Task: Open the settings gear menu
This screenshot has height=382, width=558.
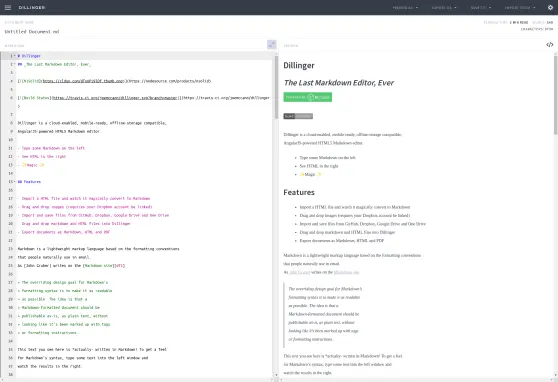Action: 550,7
